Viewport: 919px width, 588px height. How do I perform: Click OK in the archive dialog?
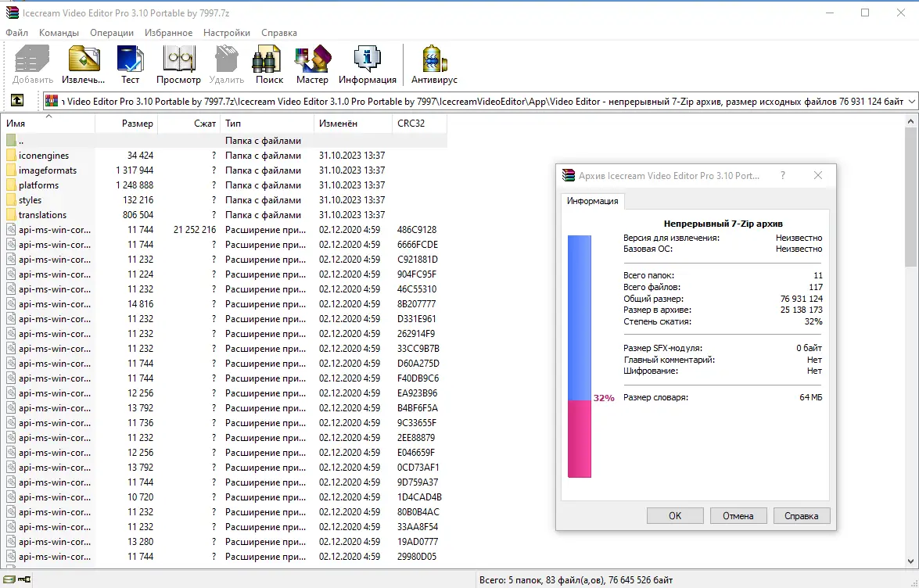[x=675, y=516]
